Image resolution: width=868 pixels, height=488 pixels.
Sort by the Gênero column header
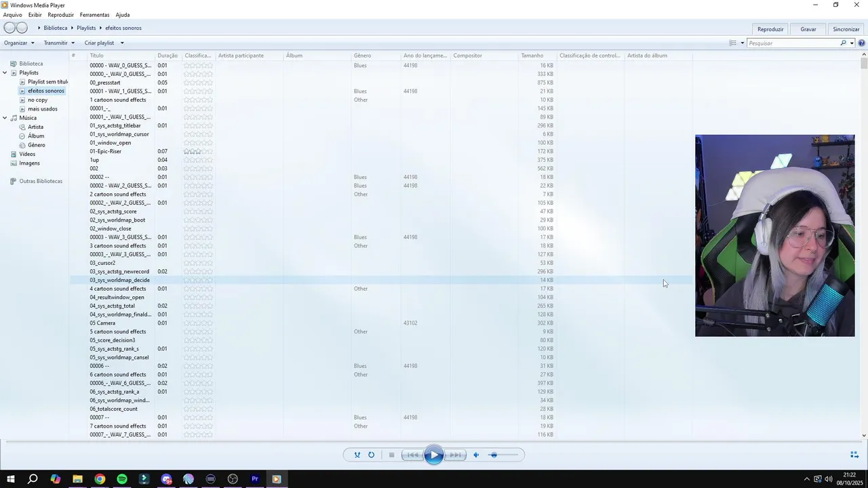[x=376, y=56]
